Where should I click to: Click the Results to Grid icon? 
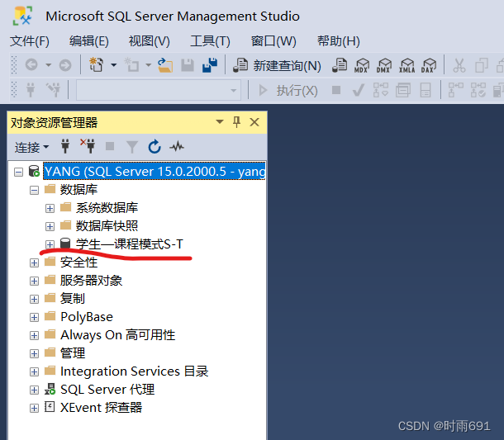(426, 90)
